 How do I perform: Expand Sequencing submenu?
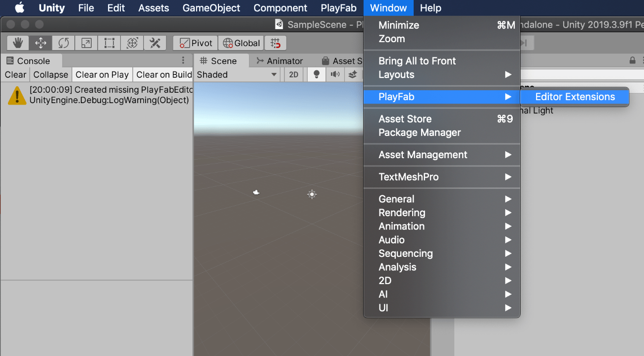[442, 253]
